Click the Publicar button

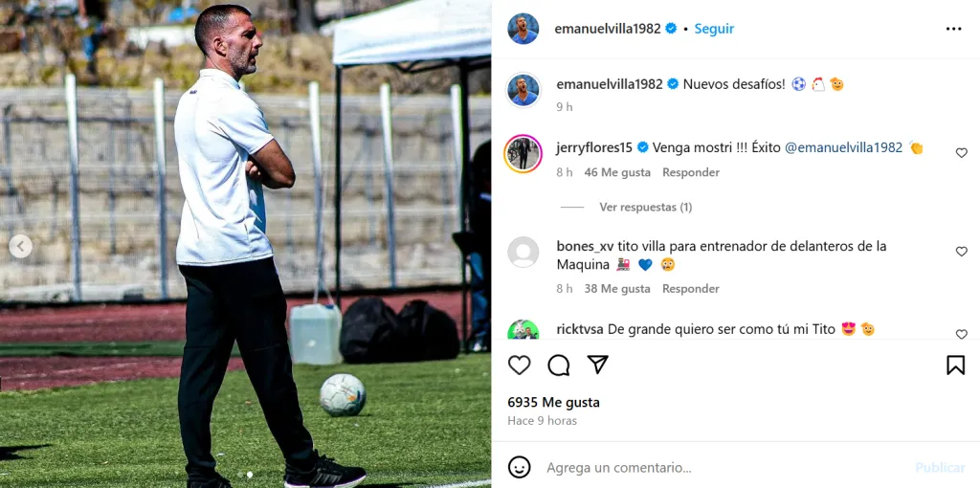pos(940,467)
